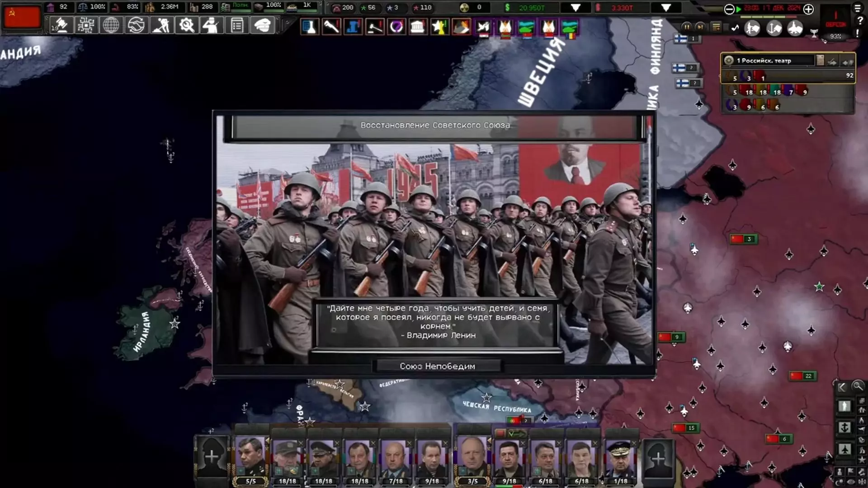This screenshot has width=868, height=488.
Task: Expand the green money balance dropdown arrow
Action: [x=575, y=8]
